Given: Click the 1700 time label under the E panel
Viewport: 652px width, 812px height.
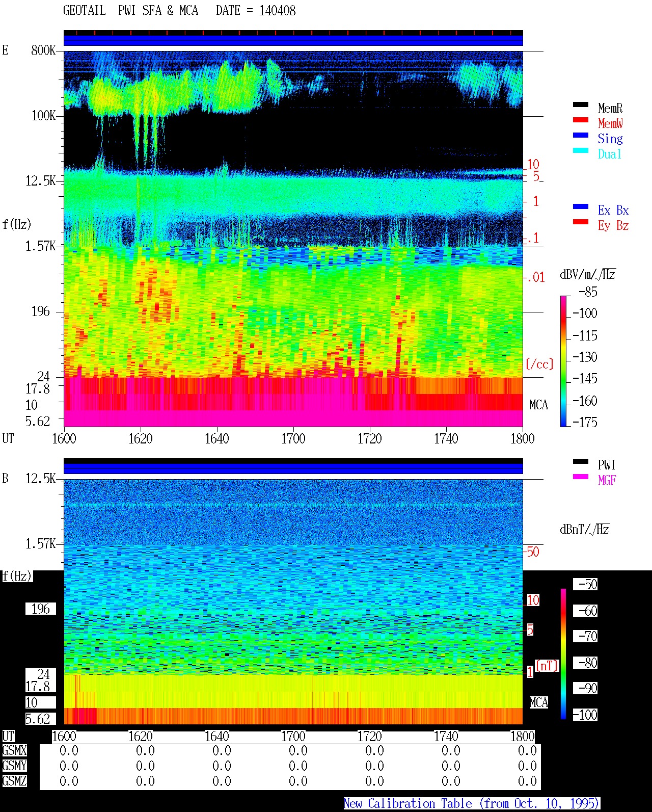Looking at the screenshot, I should pos(293,438).
